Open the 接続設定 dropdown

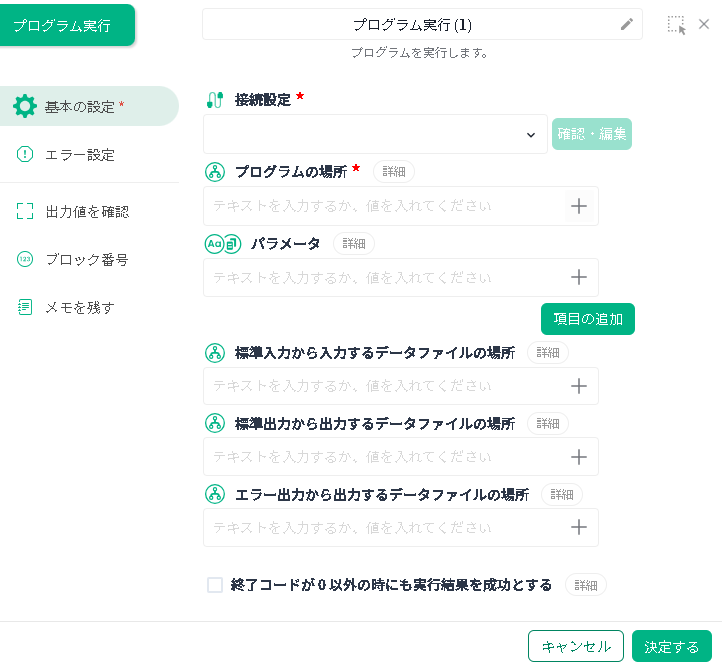pos(375,134)
